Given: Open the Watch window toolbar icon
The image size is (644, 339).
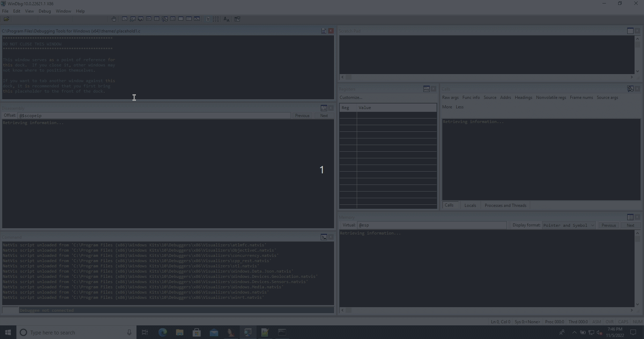Looking at the screenshot, I should point(133,19).
